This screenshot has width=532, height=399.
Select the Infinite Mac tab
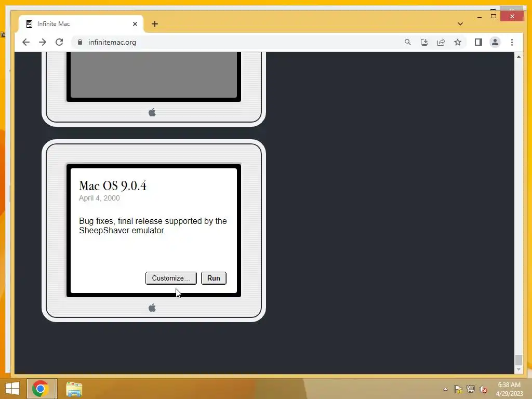point(82,24)
